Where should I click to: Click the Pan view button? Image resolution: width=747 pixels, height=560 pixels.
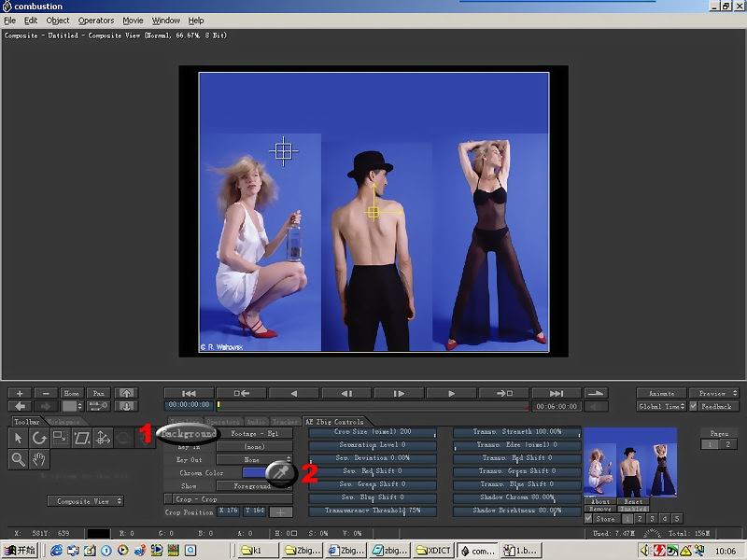(99, 393)
